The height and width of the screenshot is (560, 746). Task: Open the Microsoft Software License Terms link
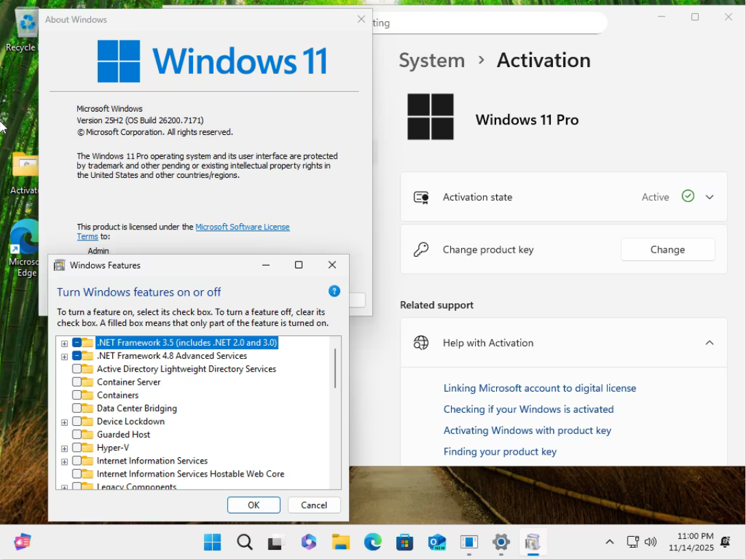click(x=242, y=227)
